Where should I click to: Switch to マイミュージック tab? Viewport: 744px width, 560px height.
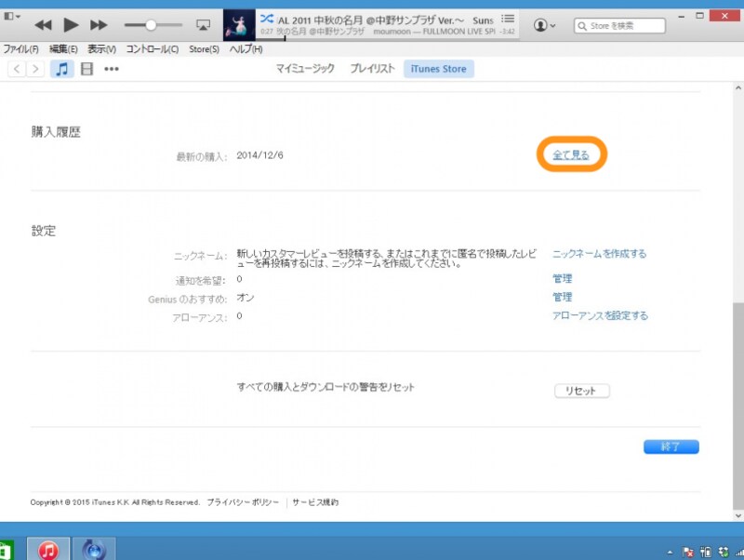click(305, 69)
